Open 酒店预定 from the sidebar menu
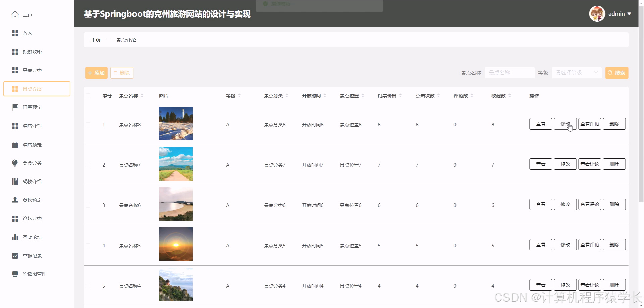Screen dimensions: 644x308 32,144
